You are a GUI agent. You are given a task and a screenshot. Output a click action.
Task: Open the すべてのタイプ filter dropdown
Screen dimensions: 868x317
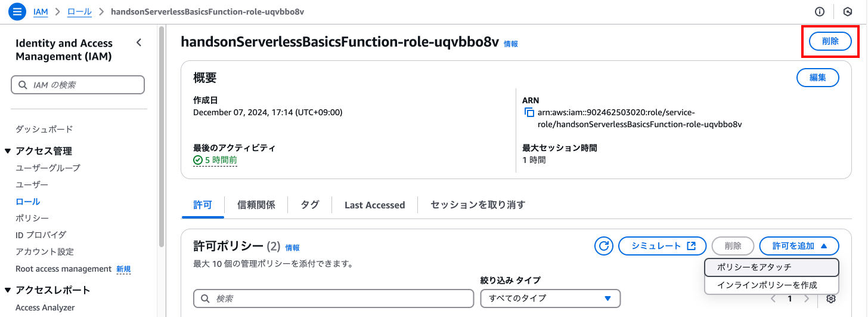[x=550, y=298]
